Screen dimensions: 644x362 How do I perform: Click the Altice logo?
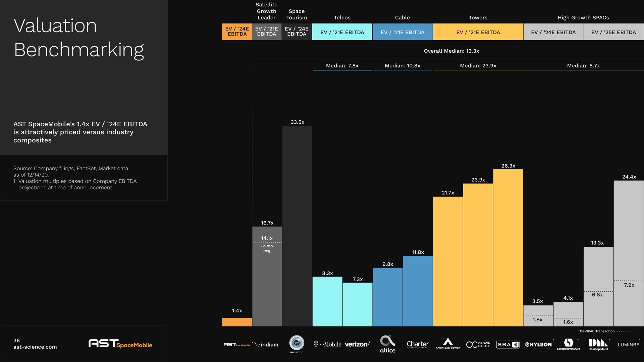click(388, 345)
